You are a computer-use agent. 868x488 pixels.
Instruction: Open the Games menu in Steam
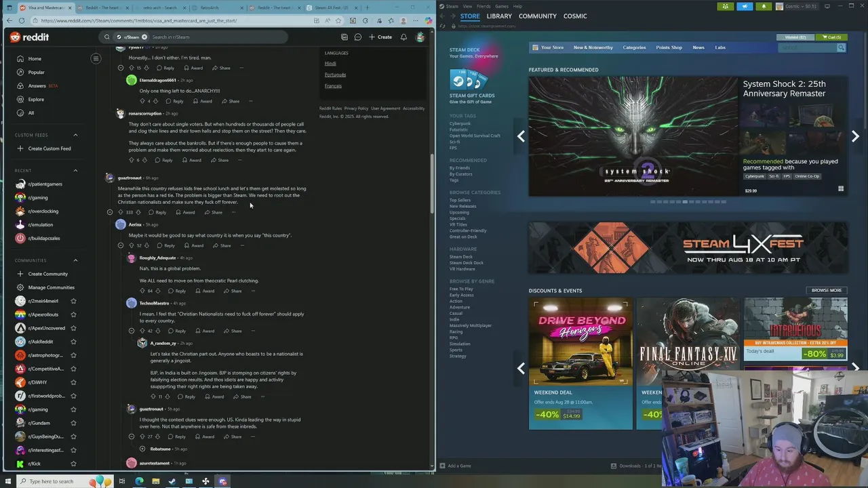point(502,6)
